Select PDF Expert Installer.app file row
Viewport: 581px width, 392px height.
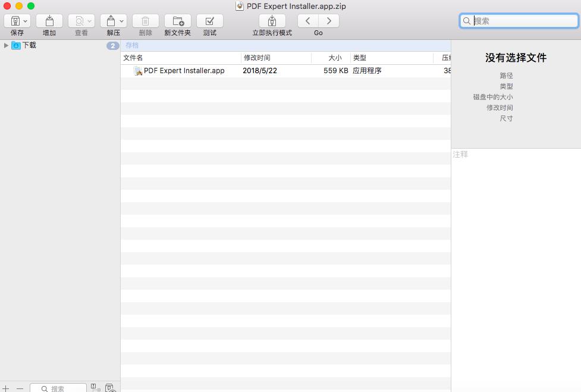click(184, 71)
